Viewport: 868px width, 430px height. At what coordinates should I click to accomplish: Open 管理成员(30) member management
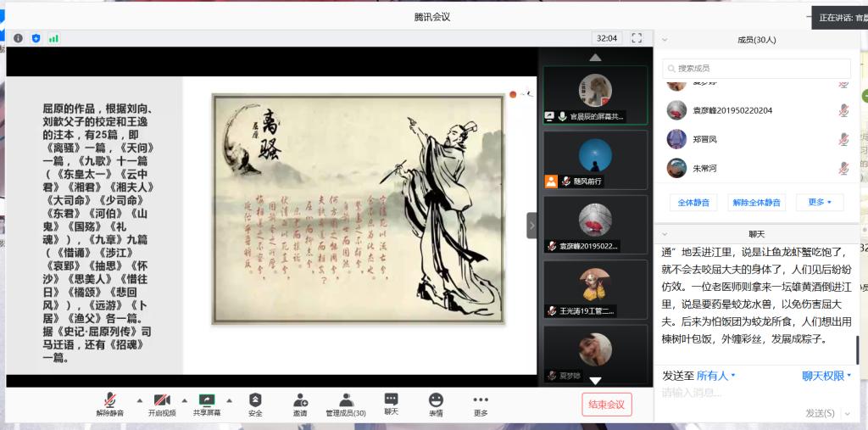pos(346,405)
